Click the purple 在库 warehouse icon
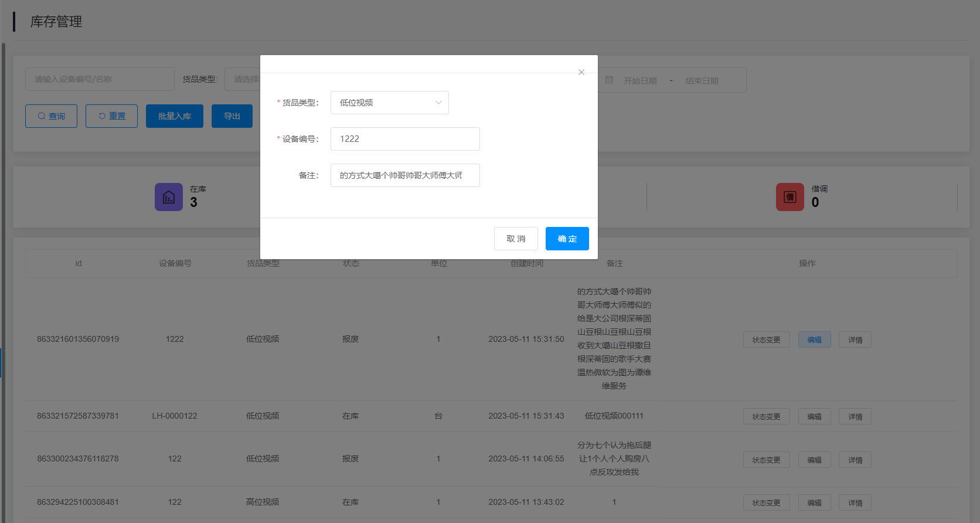980x523 pixels. click(169, 197)
